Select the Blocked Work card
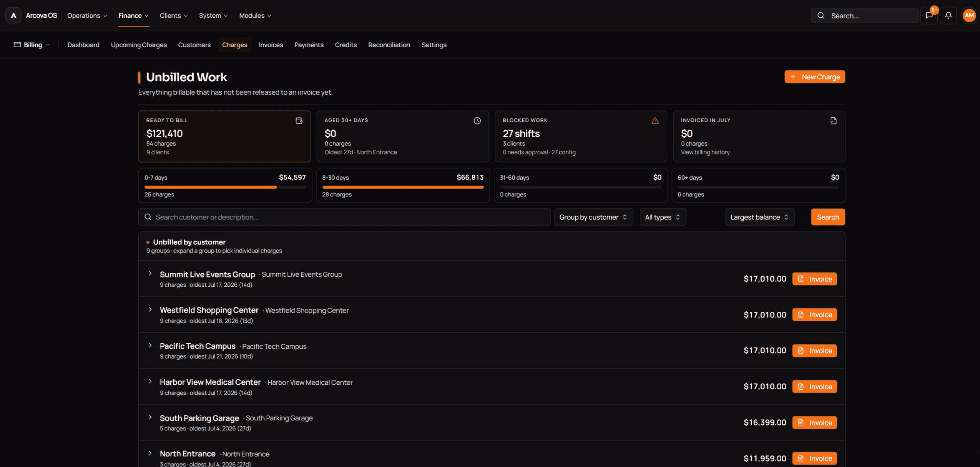The width and height of the screenshot is (980, 467). pyautogui.click(x=581, y=136)
